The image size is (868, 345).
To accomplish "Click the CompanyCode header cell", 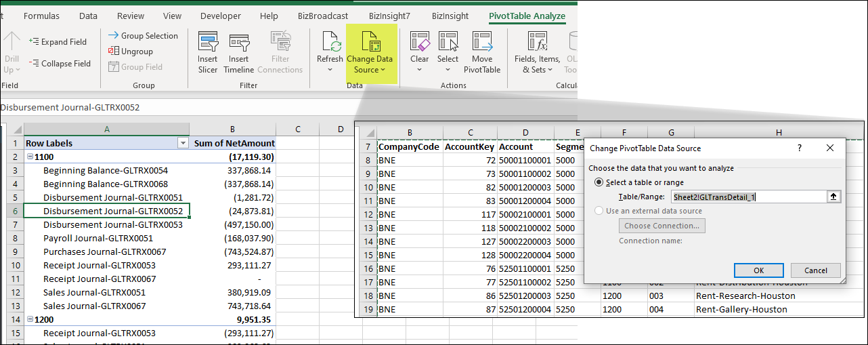I will coord(409,146).
